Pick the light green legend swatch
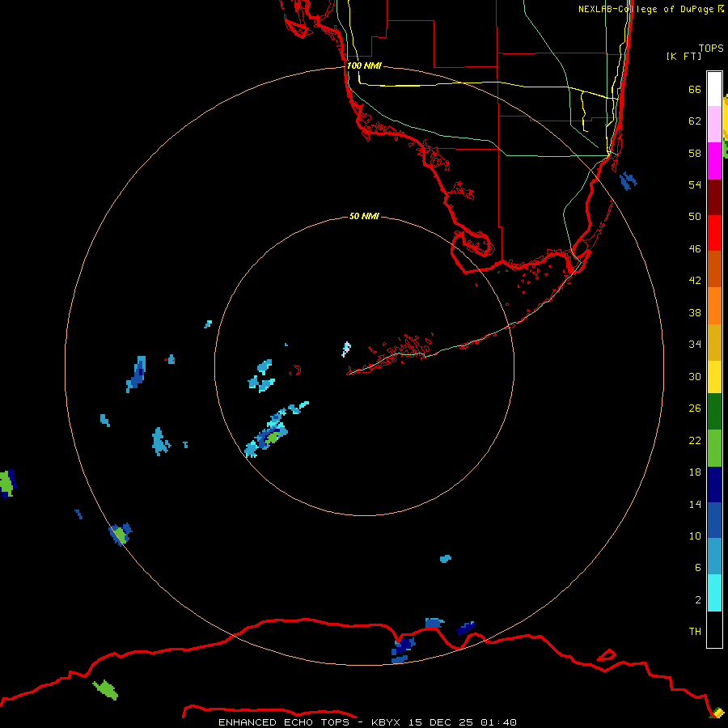 pyautogui.click(x=714, y=448)
